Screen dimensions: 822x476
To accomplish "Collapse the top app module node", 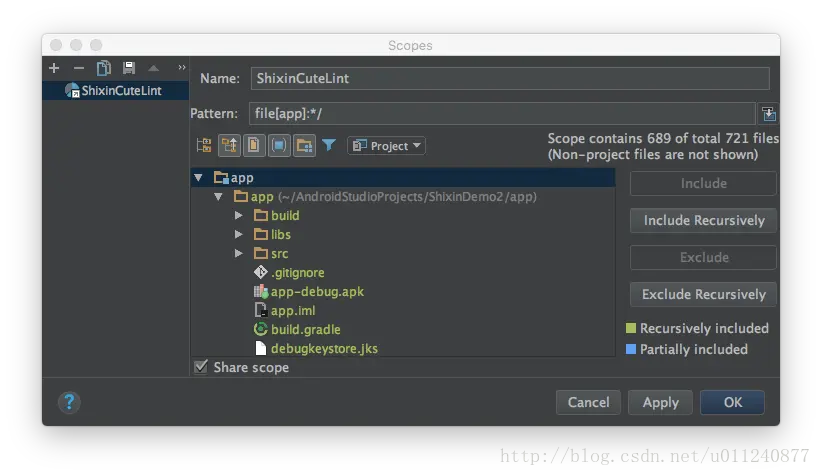I will (x=198, y=178).
